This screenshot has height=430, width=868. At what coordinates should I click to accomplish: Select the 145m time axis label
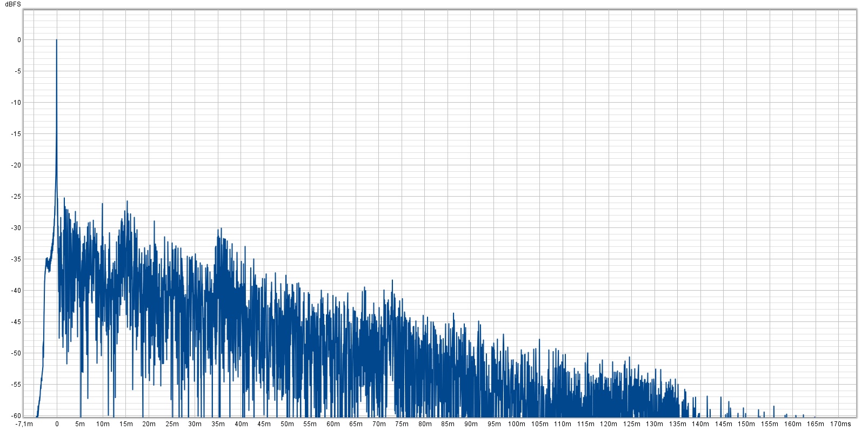724,424
